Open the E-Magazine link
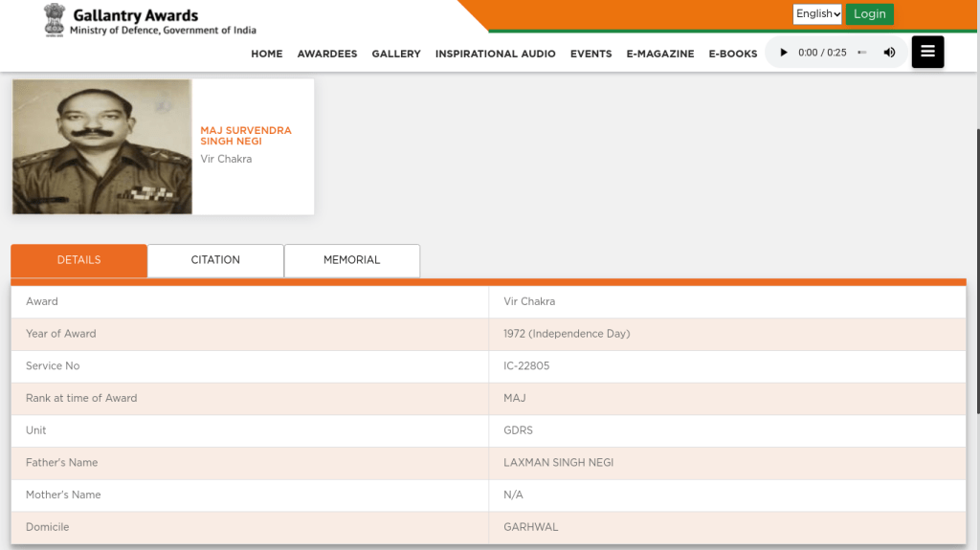 (x=660, y=54)
